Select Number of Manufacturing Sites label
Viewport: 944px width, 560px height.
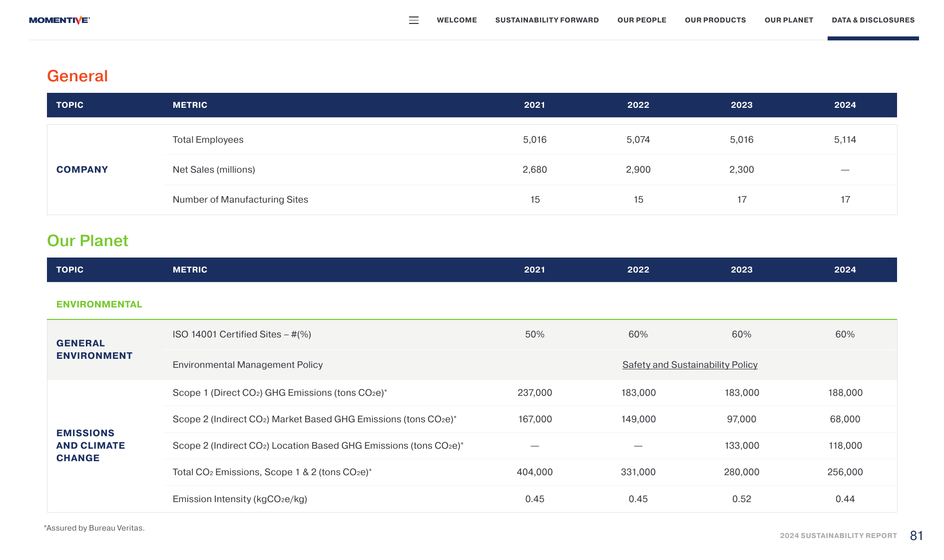(240, 200)
